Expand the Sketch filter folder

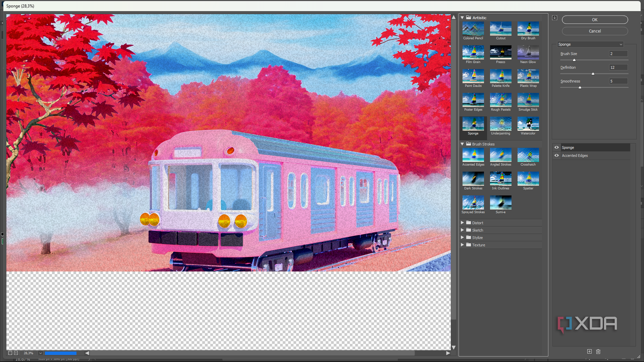tap(462, 230)
